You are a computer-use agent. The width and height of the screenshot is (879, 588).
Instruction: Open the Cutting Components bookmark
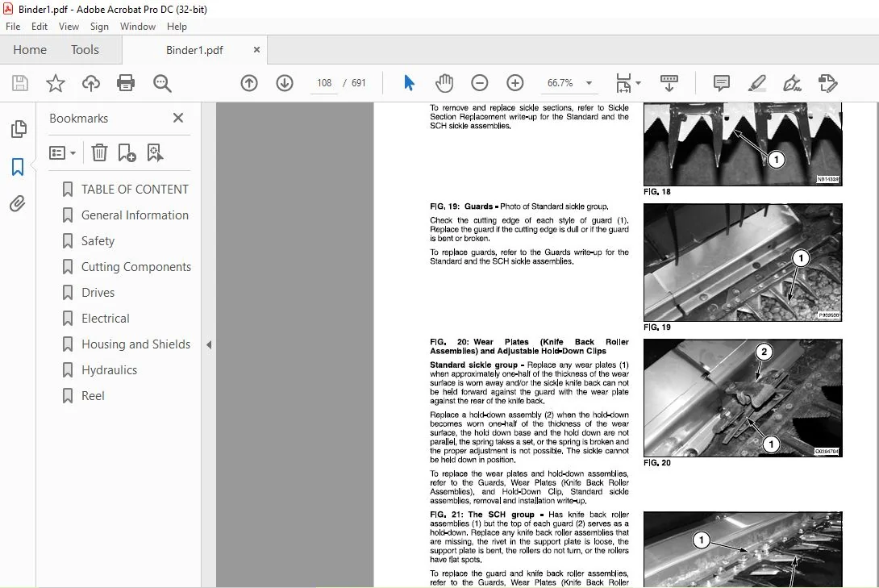tap(136, 267)
